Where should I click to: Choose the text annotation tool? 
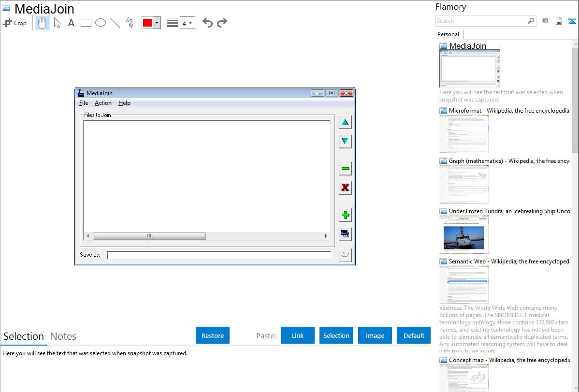coord(71,23)
